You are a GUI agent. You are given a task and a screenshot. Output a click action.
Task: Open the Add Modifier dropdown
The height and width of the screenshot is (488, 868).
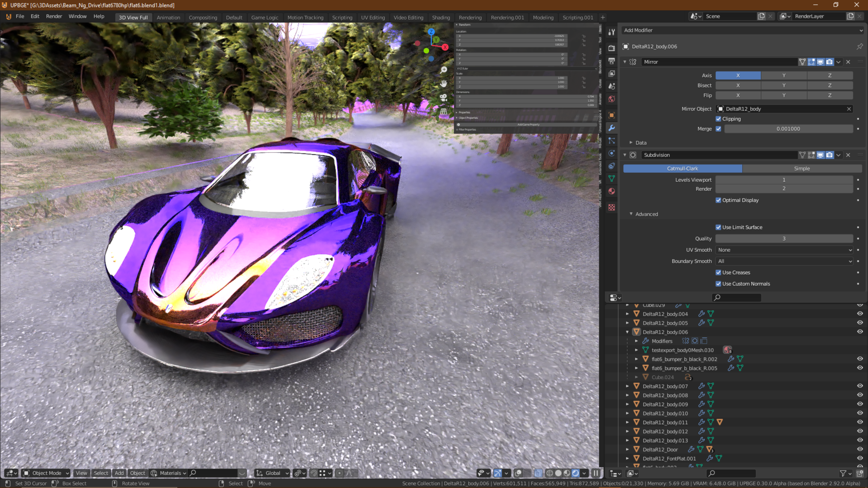tap(742, 30)
